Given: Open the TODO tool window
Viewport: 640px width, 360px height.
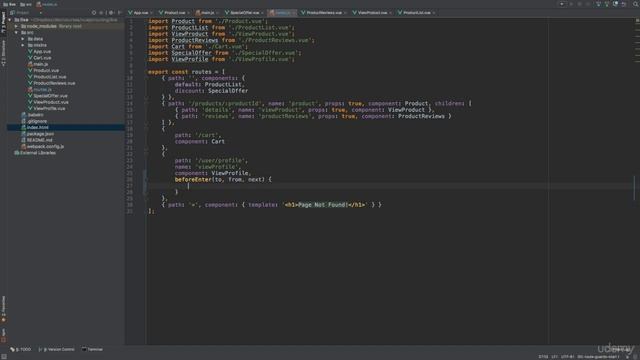Looking at the screenshot, I should click(x=20, y=349).
